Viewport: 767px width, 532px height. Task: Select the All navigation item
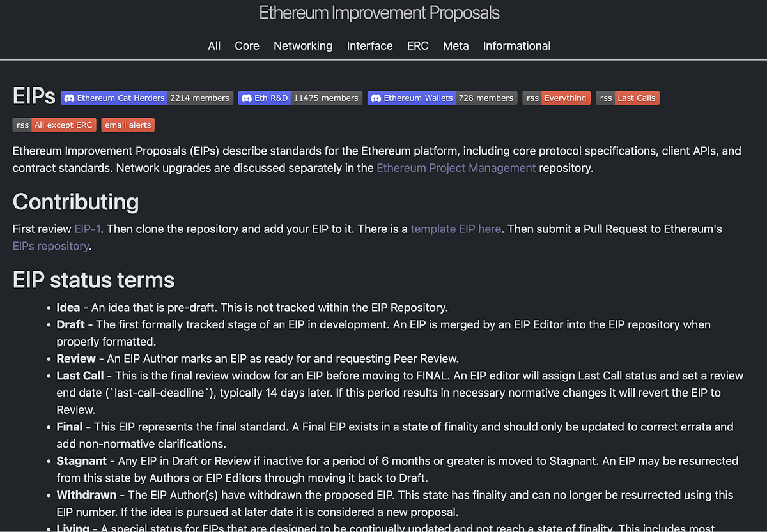tap(214, 46)
